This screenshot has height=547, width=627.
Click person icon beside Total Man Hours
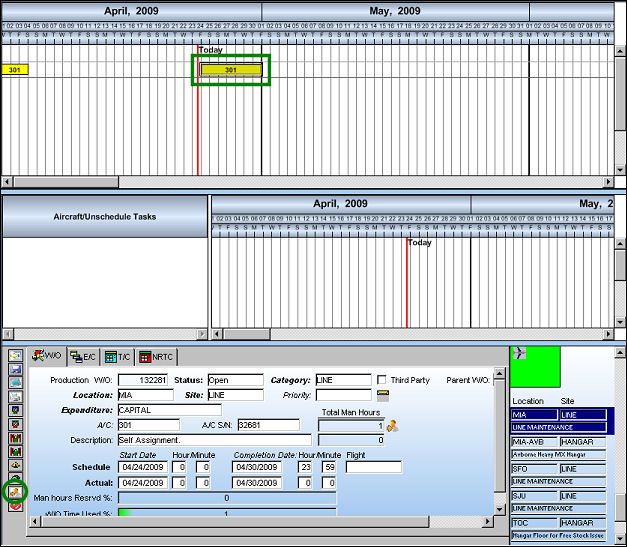pos(392,426)
